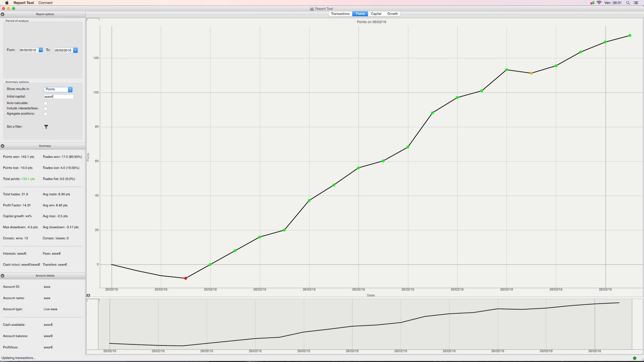Open the To date dropdown
This screenshot has height=362, width=644.
75,50
